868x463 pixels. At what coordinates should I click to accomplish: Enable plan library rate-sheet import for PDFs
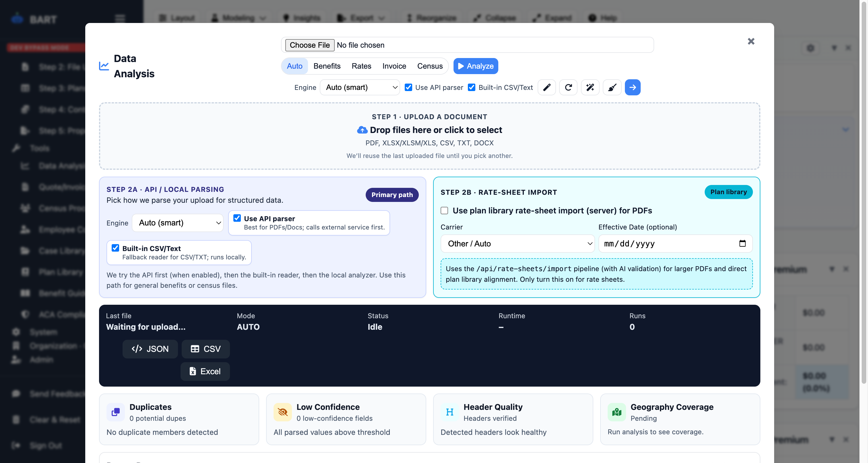[444, 211]
